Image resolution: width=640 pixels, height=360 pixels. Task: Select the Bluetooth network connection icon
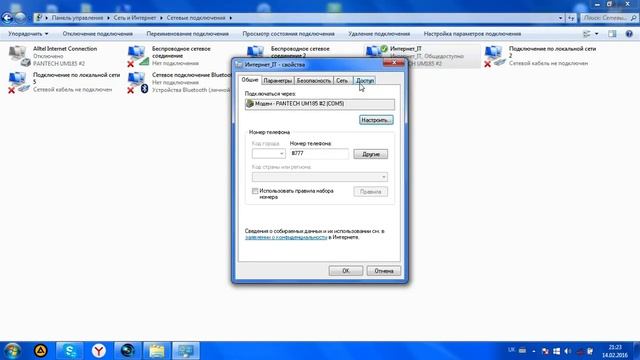tap(138, 82)
